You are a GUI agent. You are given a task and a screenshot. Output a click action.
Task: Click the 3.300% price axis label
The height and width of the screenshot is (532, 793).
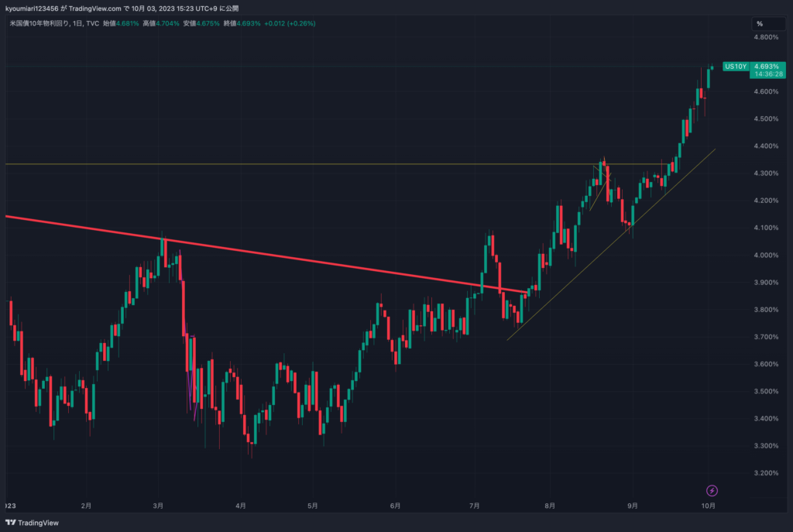(766, 446)
